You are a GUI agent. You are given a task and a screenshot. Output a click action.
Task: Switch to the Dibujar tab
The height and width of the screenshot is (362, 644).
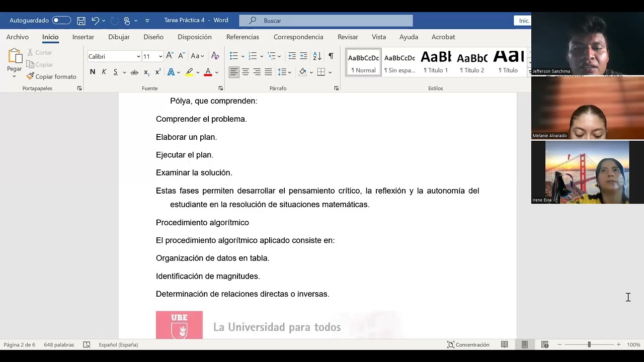[119, 37]
